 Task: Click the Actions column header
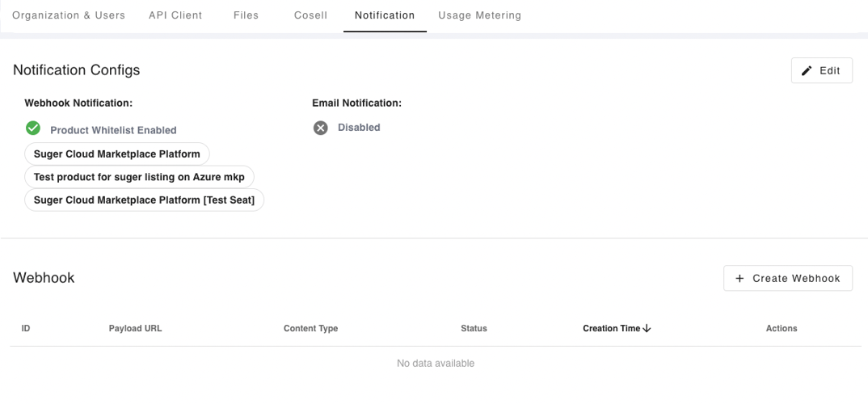tap(782, 328)
